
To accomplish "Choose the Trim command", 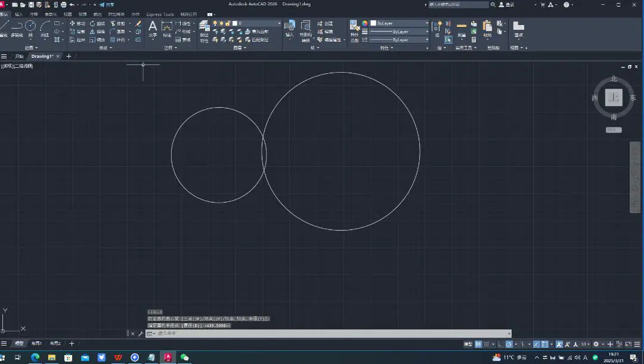I will (117, 23).
